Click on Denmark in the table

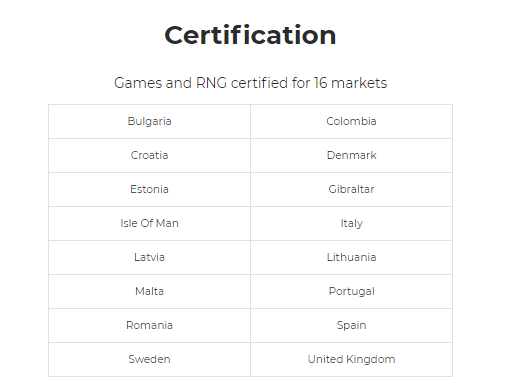(351, 155)
